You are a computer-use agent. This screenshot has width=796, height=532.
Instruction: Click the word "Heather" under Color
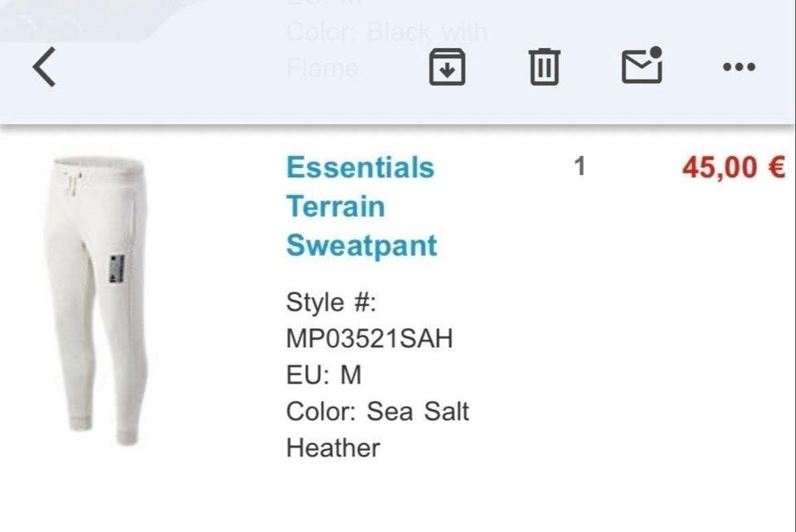click(333, 448)
